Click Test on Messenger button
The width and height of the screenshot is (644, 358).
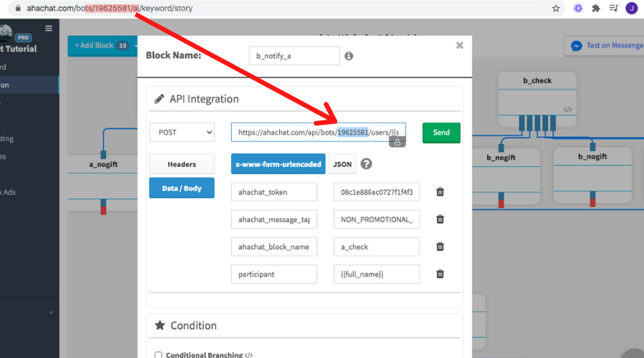pos(604,46)
